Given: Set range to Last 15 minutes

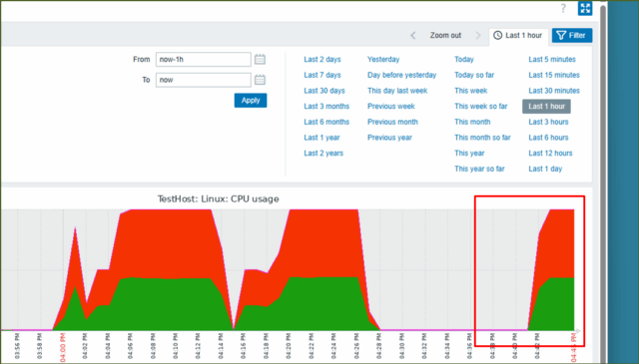Looking at the screenshot, I should [554, 75].
